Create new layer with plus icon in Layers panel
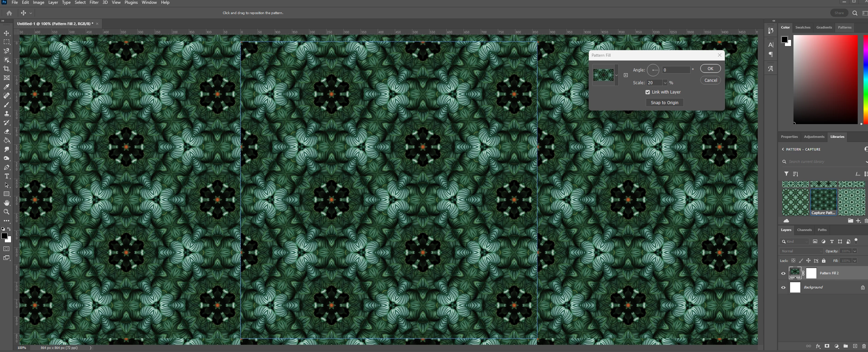Screen dimensions: 868x352 (x=855, y=346)
